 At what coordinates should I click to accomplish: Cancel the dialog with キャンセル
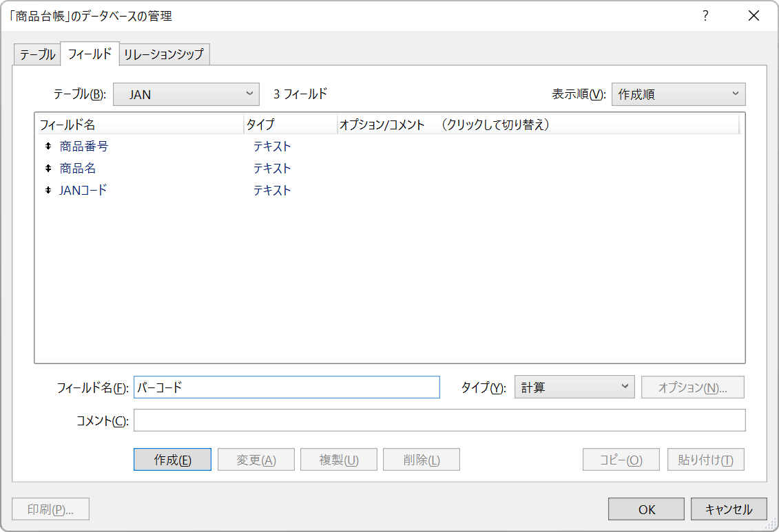729,509
